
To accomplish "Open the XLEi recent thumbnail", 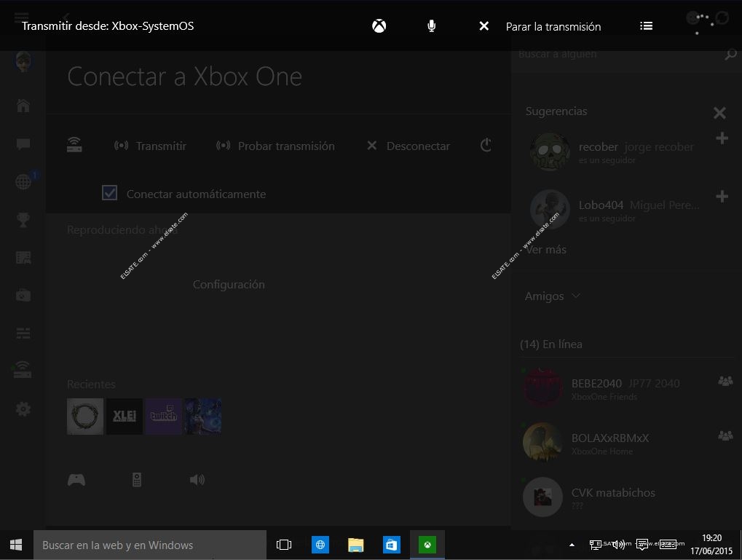I will (x=125, y=417).
